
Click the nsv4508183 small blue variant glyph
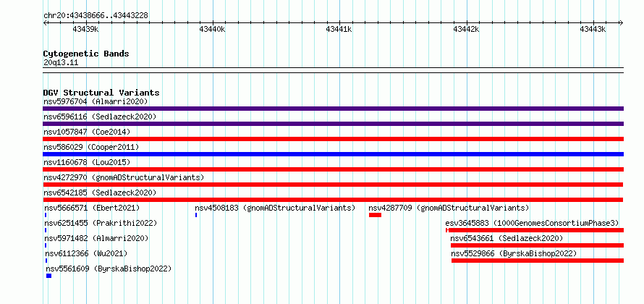(196, 215)
